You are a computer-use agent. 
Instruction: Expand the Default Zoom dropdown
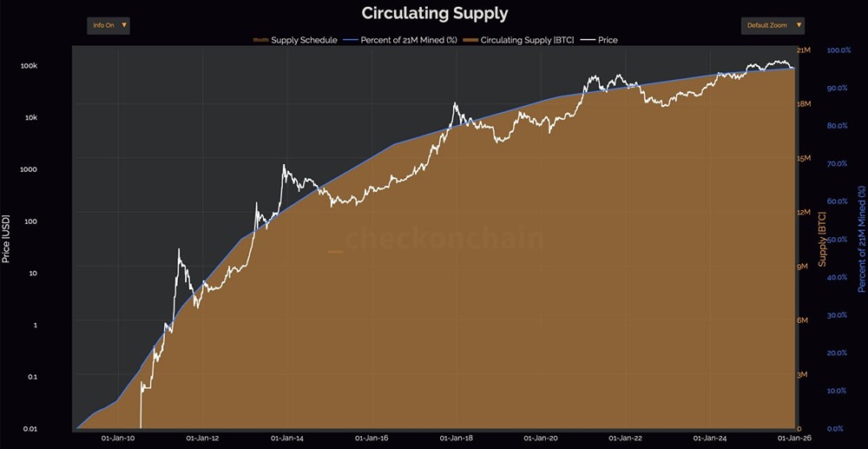[x=766, y=25]
